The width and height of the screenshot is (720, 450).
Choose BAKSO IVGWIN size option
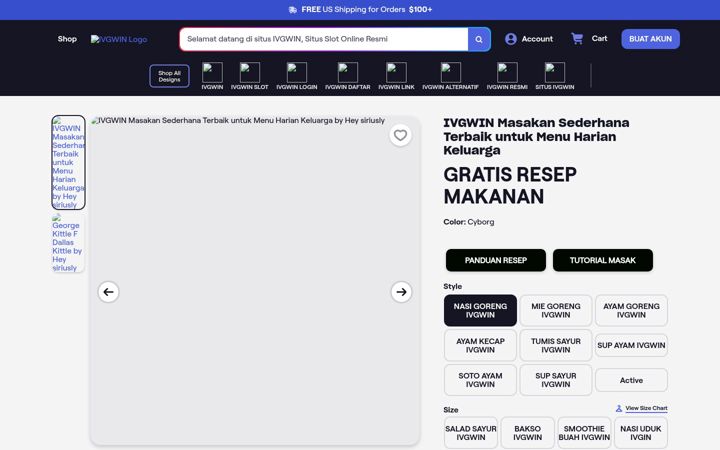528,433
